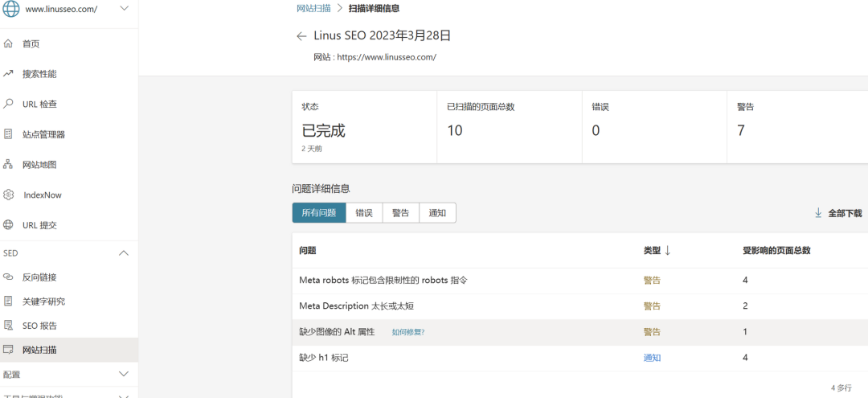Click the download arrow icon by 全部下载
The width and height of the screenshot is (868, 398).
pos(818,213)
